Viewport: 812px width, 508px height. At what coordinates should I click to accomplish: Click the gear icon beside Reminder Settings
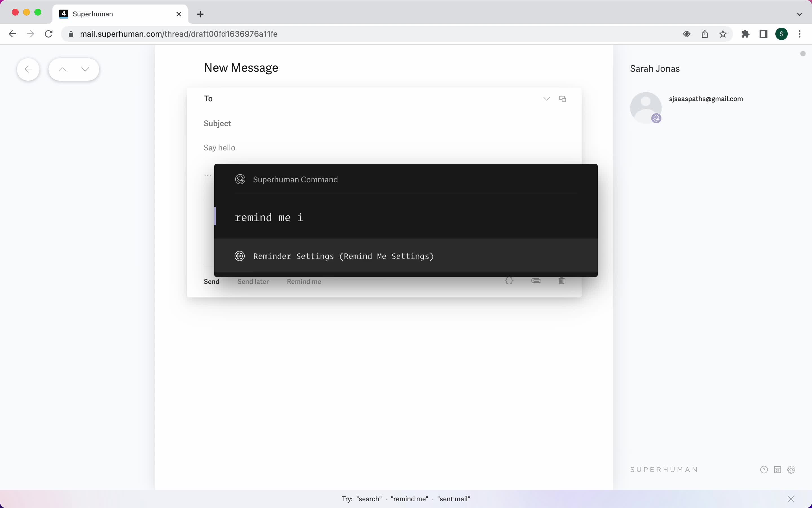[240, 256]
